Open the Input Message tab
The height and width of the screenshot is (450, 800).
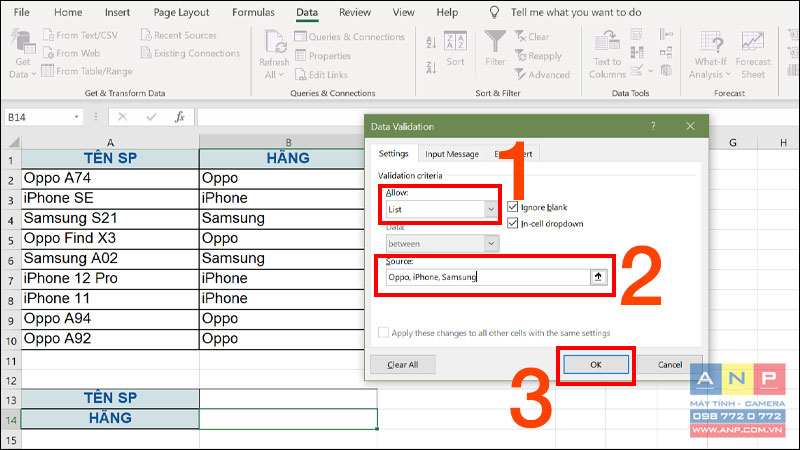[x=452, y=154]
